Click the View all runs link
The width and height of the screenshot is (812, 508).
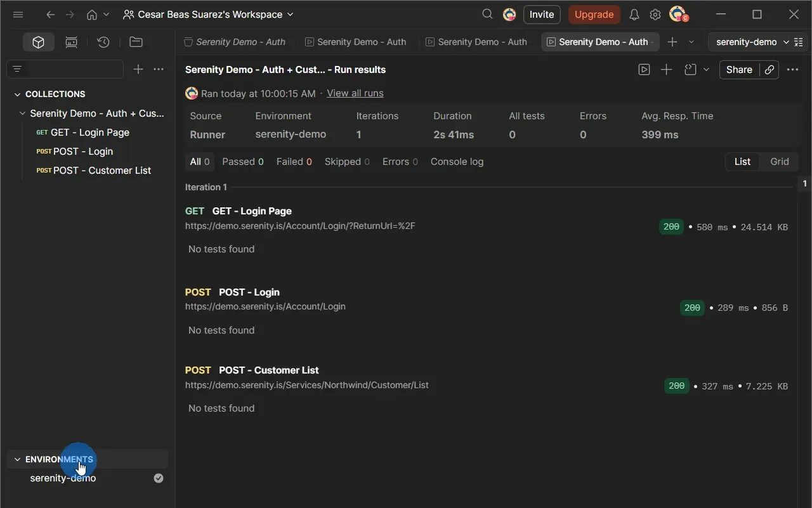click(355, 93)
